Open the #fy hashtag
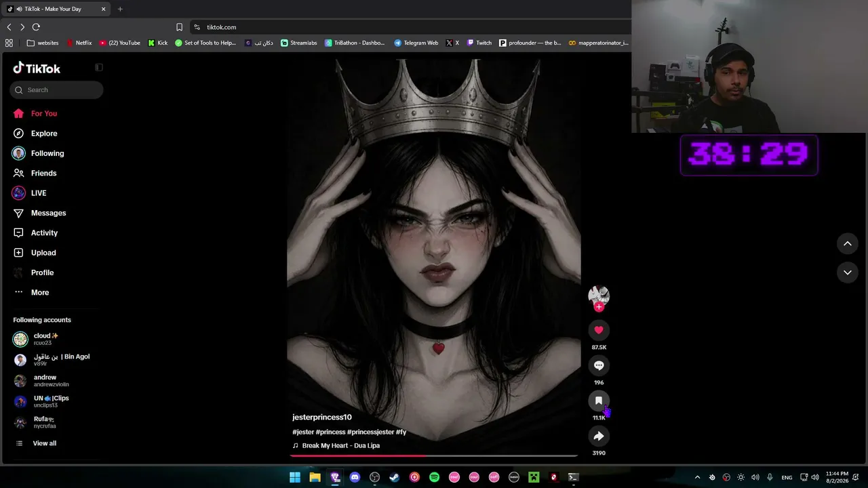Image resolution: width=868 pixels, height=488 pixels. pos(401,432)
